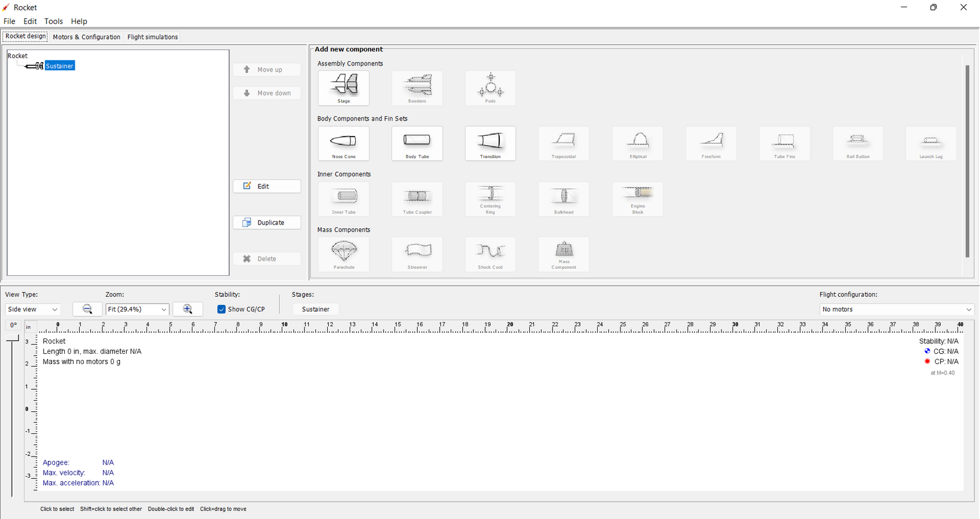
Task: Add a Transition component
Action: click(490, 143)
